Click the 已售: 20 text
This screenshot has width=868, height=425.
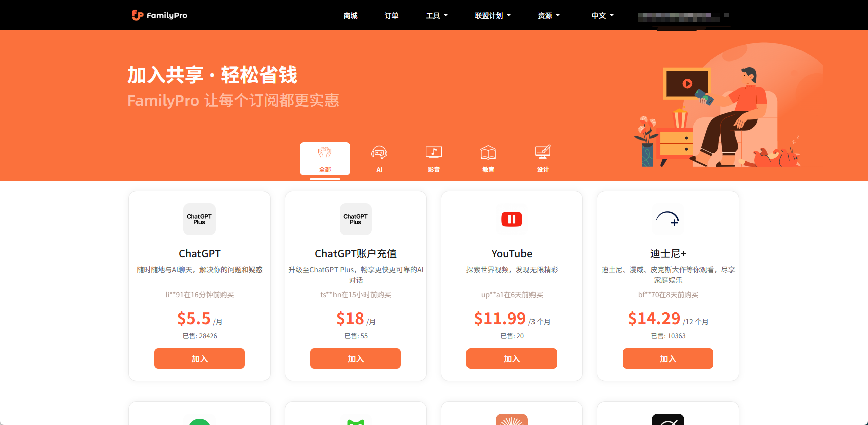click(512, 336)
